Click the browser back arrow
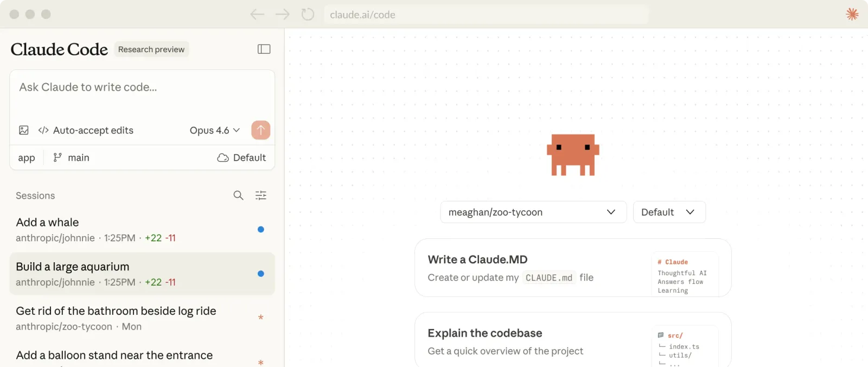Screen dimensions: 868x367 pyautogui.click(x=257, y=15)
